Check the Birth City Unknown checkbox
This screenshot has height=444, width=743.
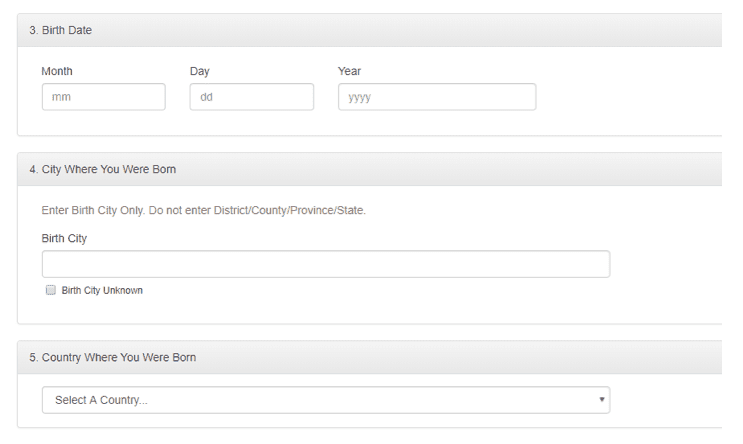pyautogui.click(x=50, y=291)
